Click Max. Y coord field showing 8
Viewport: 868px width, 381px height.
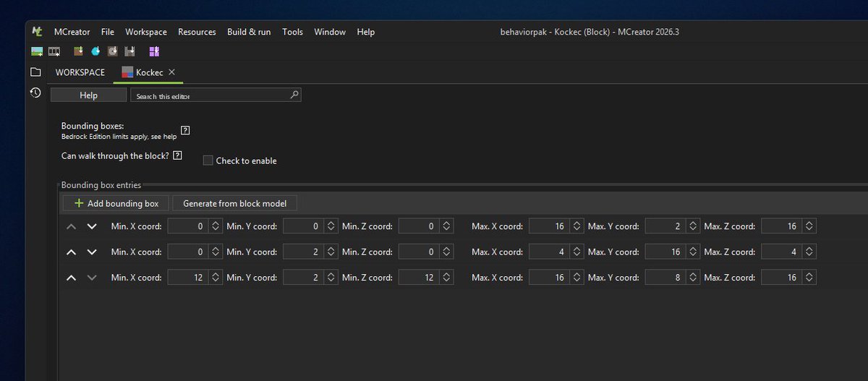click(665, 278)
